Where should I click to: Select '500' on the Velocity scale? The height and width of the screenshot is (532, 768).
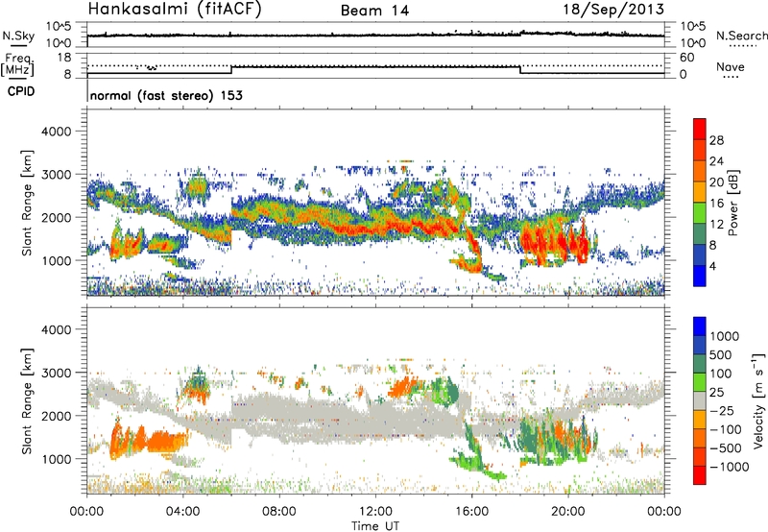point(721,354)
